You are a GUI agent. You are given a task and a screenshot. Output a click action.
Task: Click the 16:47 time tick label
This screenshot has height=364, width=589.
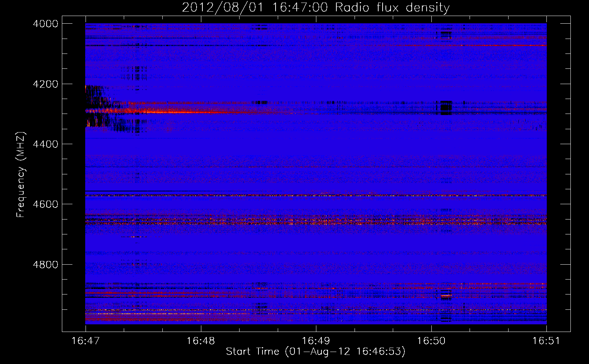pyautogui.click(x=86, y=341)
